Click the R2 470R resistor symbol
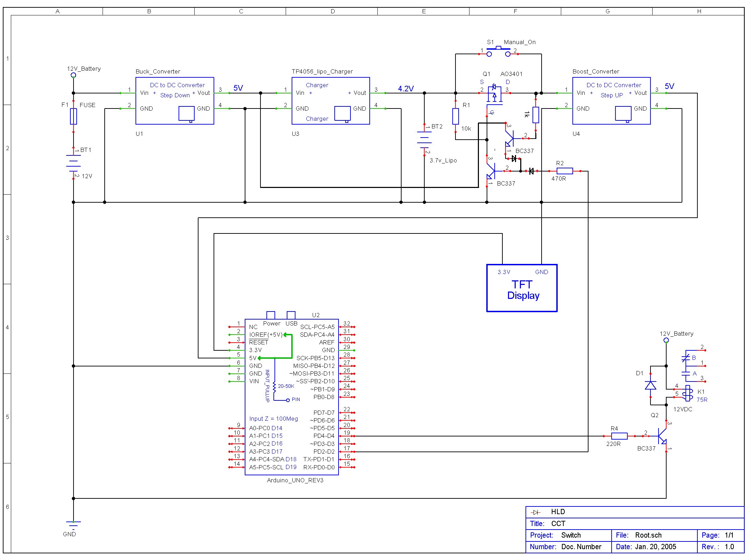 click(x=564, y=171)
